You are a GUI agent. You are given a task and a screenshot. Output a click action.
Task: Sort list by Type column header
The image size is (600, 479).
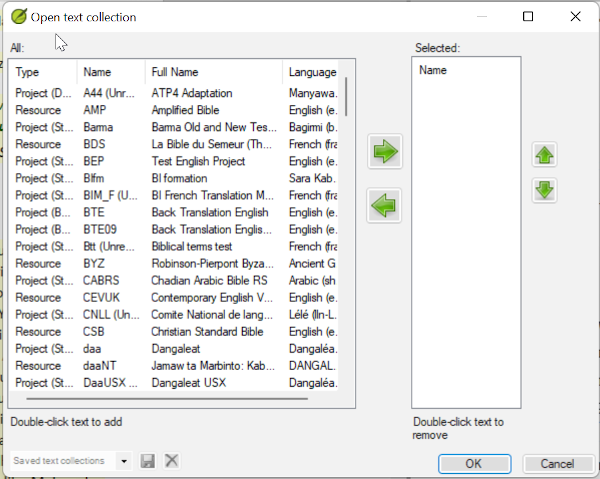click(x=28, y=72)
